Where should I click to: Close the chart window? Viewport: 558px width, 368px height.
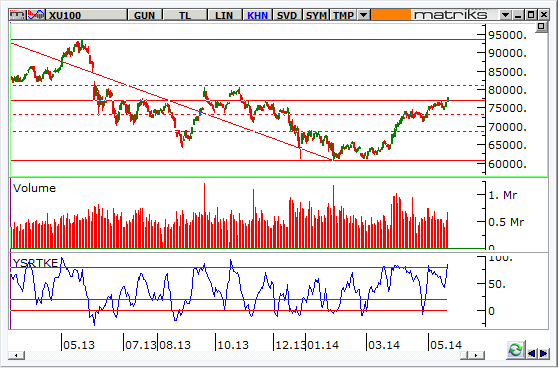(543, 15)
